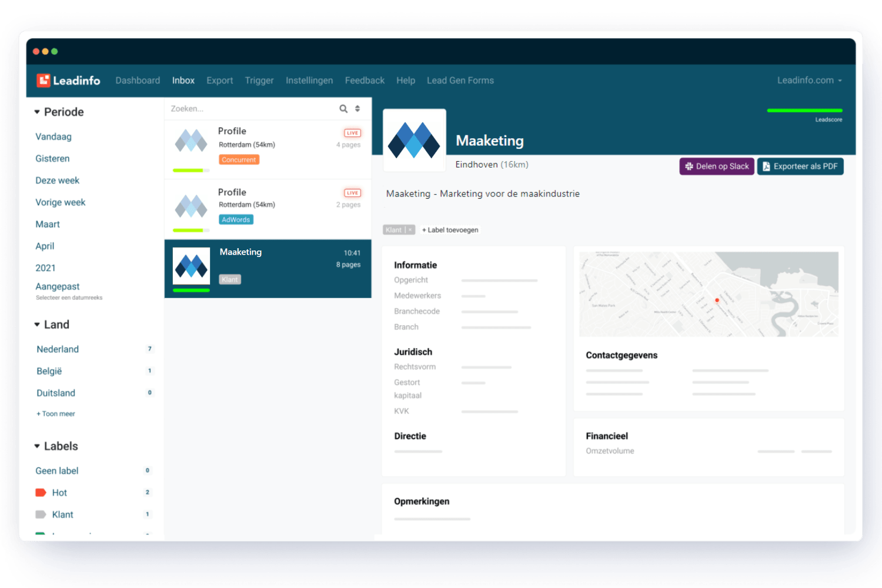Filter period by Deze week
This screenshot has height=588, width=882.
(x=57, y=181)
